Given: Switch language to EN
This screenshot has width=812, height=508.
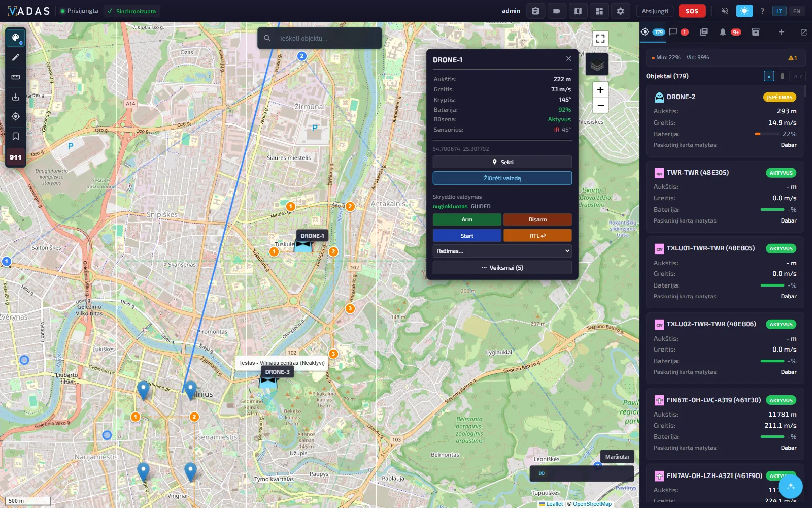Looking at the screenshot, I should coord(797,11).
